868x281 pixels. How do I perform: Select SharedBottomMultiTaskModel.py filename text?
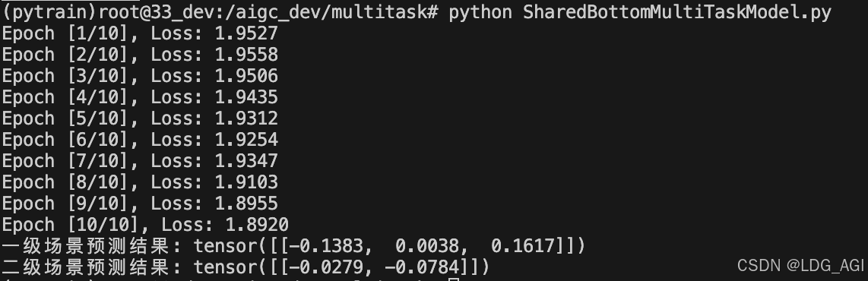pyautogui.click(x=677, y=12)
